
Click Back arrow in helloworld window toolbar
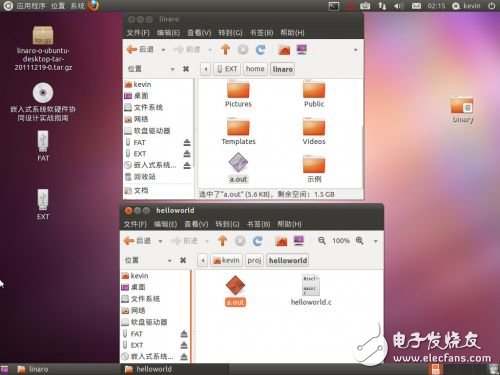click(129, 241)
